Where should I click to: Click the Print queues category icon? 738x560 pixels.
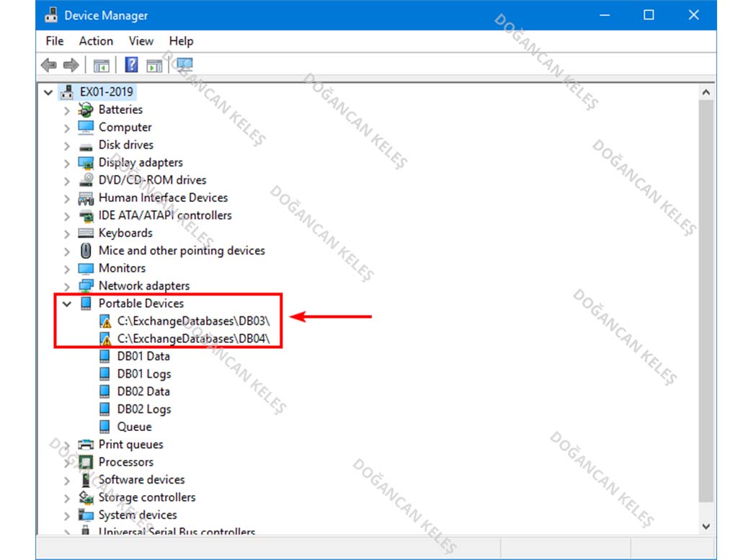[x=86, y=444]
